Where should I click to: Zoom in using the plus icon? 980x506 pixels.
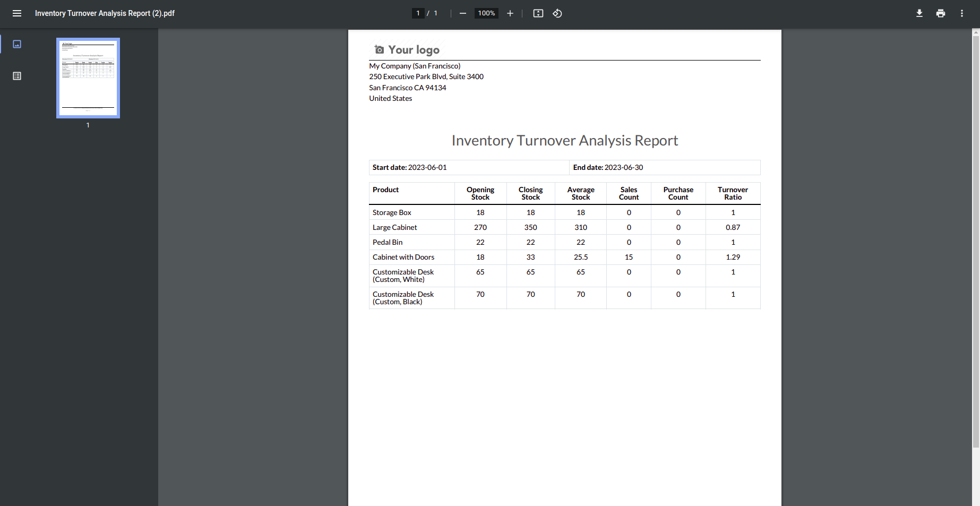(x=510, y=13)
